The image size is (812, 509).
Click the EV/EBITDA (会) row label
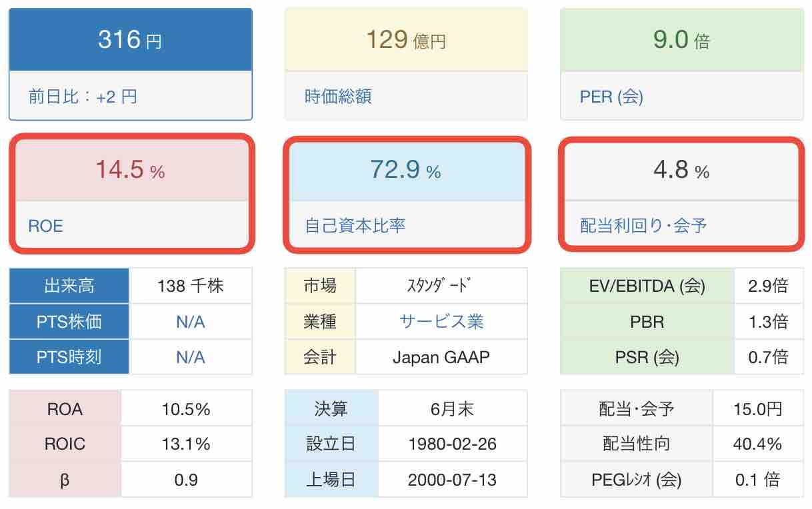(x=647, y=286)
